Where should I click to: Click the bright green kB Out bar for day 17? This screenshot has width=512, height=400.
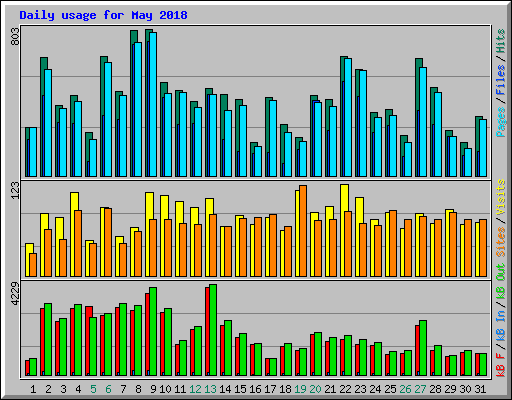(273, 367)
